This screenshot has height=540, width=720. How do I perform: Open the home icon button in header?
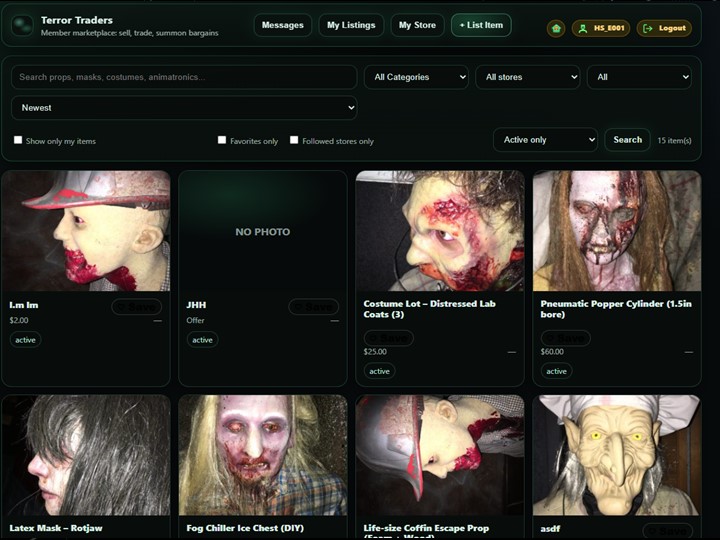pos(556,28)
